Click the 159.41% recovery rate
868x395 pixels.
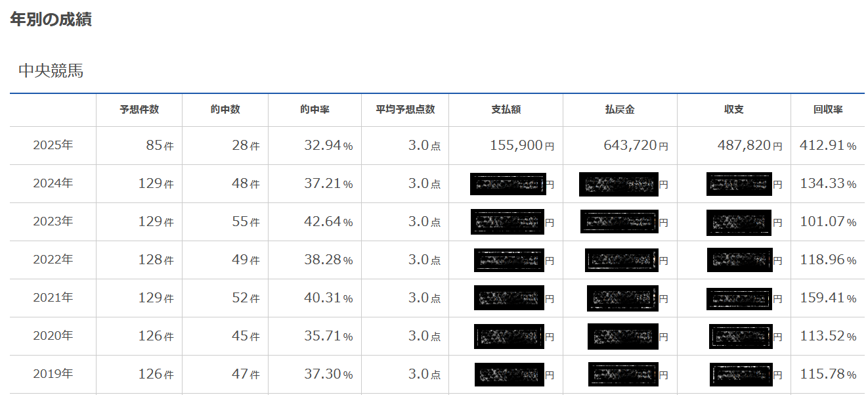(x=828, y=298)
